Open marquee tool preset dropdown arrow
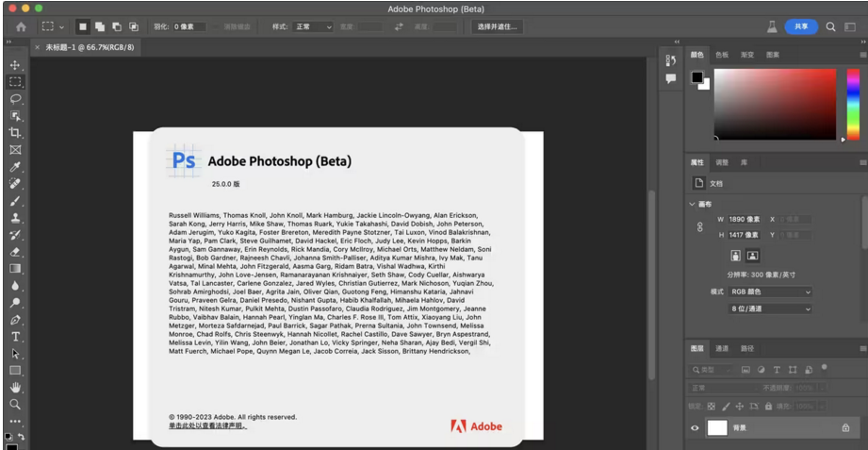 point(61,26)
